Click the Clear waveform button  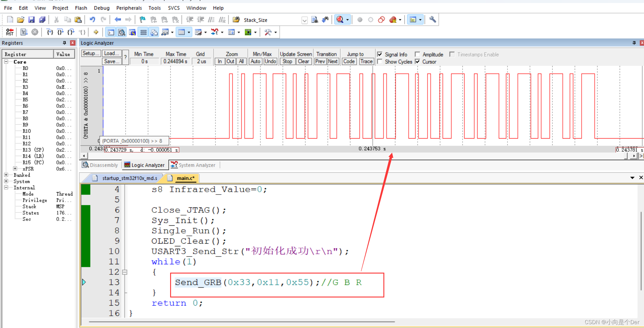coord(303,62)
